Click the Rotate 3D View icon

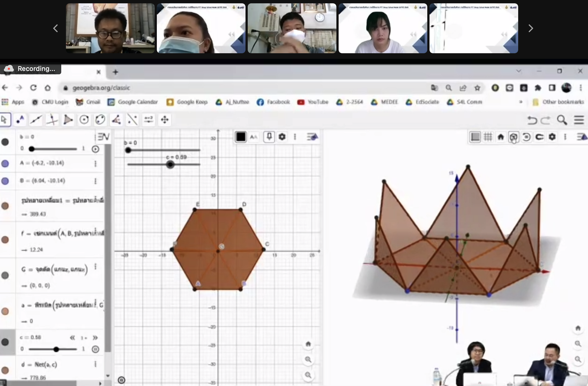[514, 137]
